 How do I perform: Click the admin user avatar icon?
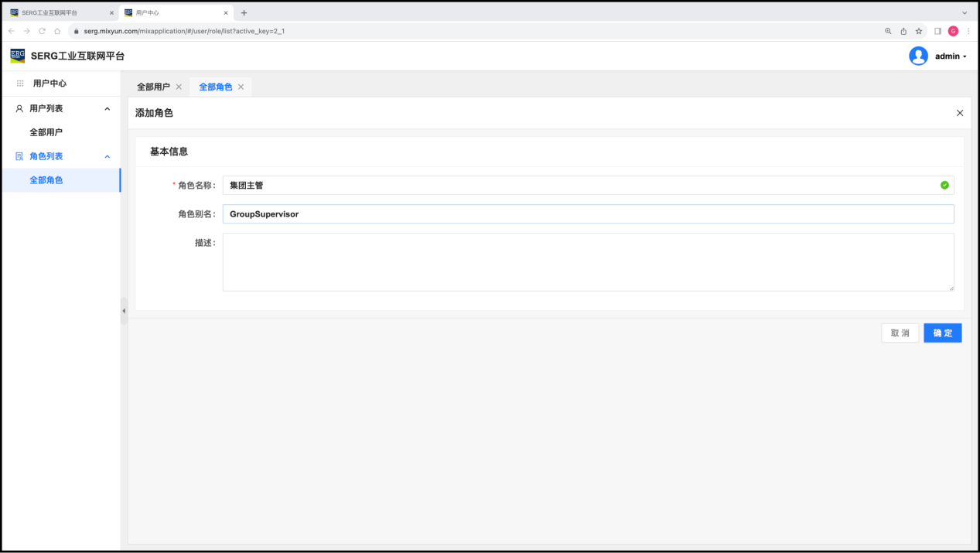point(918,56)
